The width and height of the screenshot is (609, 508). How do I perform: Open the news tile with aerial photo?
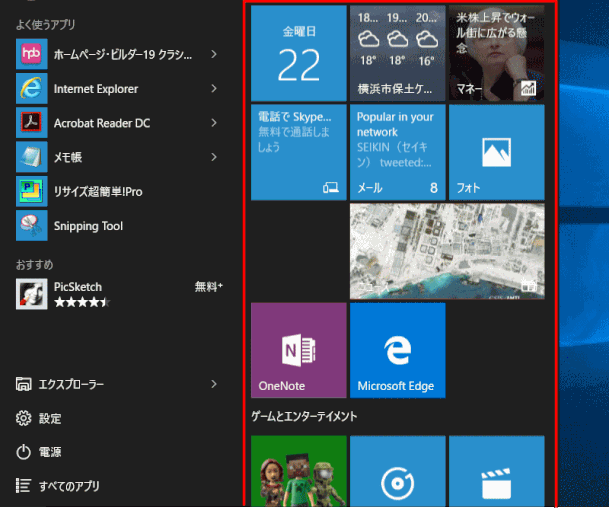click(447, 251)
